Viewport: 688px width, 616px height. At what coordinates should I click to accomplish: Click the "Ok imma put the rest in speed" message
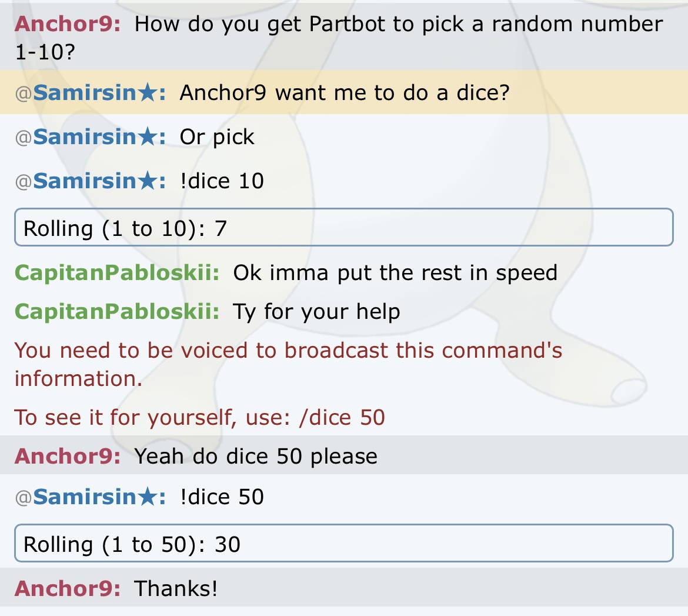pyautogui.click(x=395, y=272)
